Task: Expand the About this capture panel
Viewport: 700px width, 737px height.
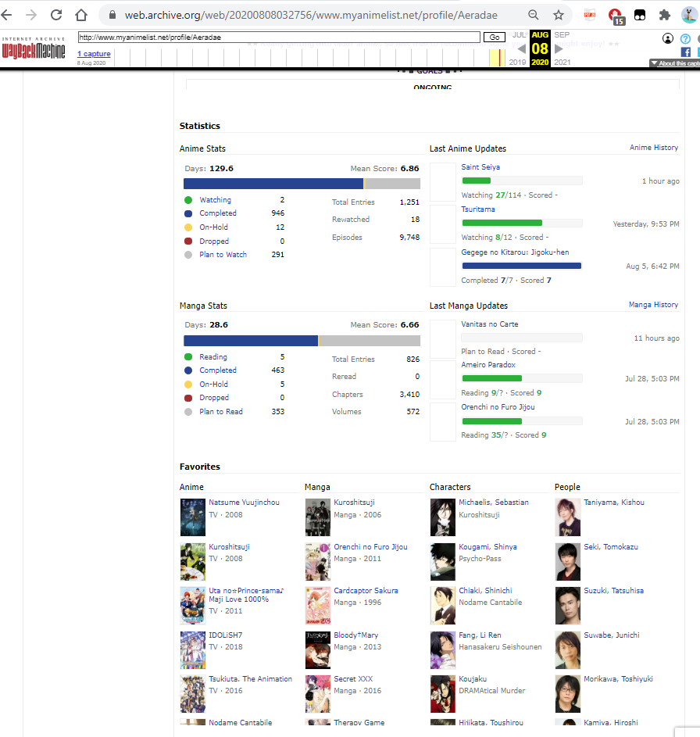Action: 674,63
